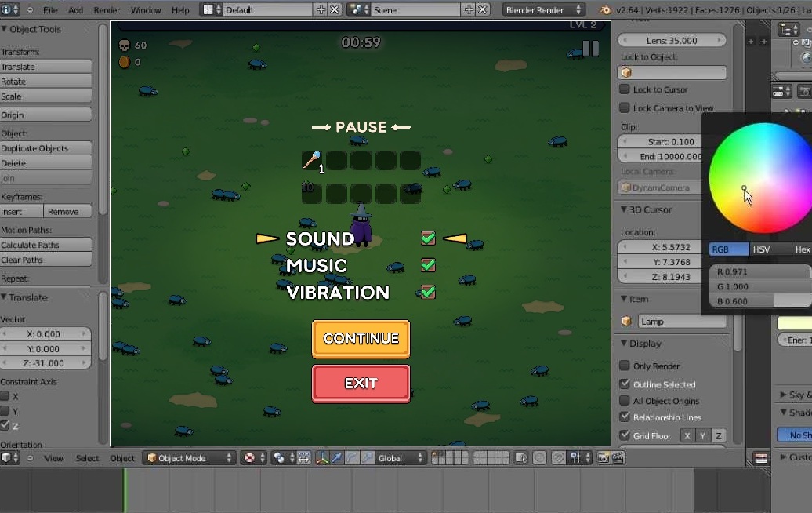Open snap element selector icon
The image size is (812, 513).
[579, 457]
